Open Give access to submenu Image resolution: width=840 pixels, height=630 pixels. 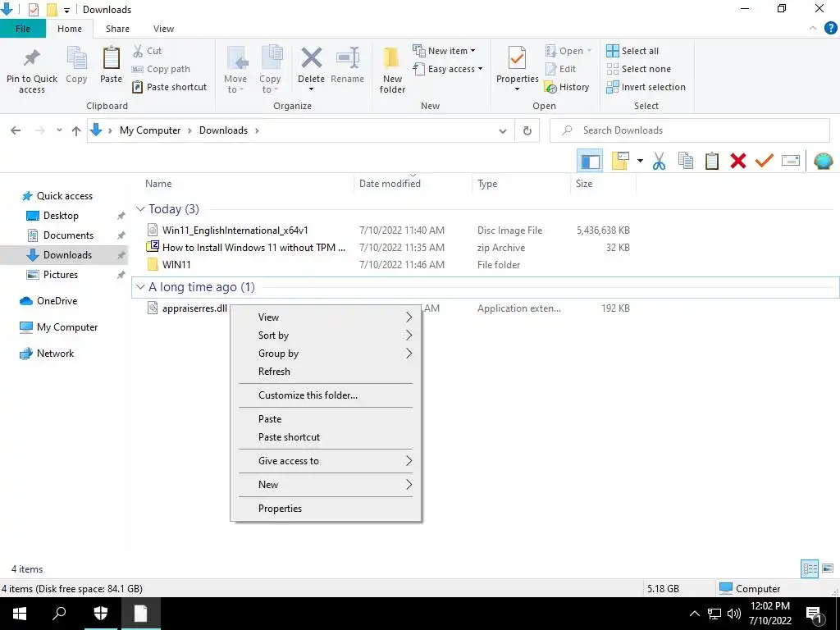pos(325,461)
